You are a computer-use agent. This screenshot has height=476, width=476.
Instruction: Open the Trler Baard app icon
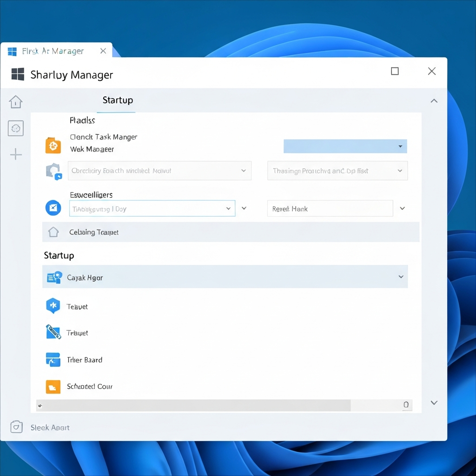(x=53, y=359)
